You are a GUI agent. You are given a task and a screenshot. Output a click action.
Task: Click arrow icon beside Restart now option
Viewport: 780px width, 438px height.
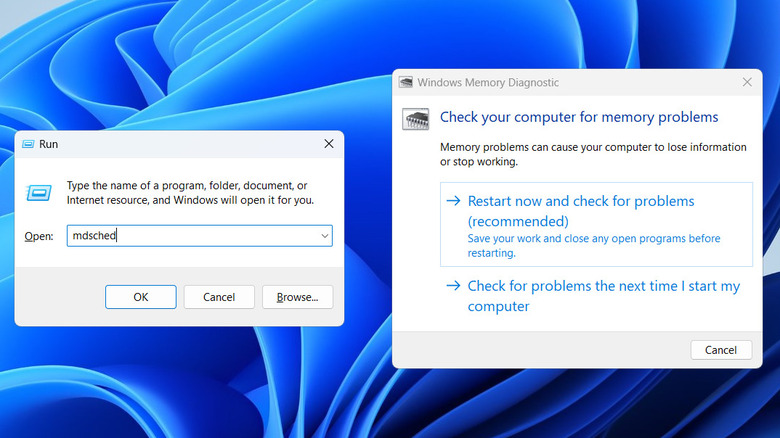[453, 201]
